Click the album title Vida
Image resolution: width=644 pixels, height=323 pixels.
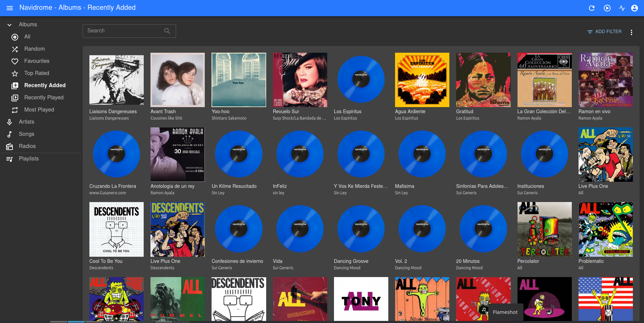click(x=278, y=261)
